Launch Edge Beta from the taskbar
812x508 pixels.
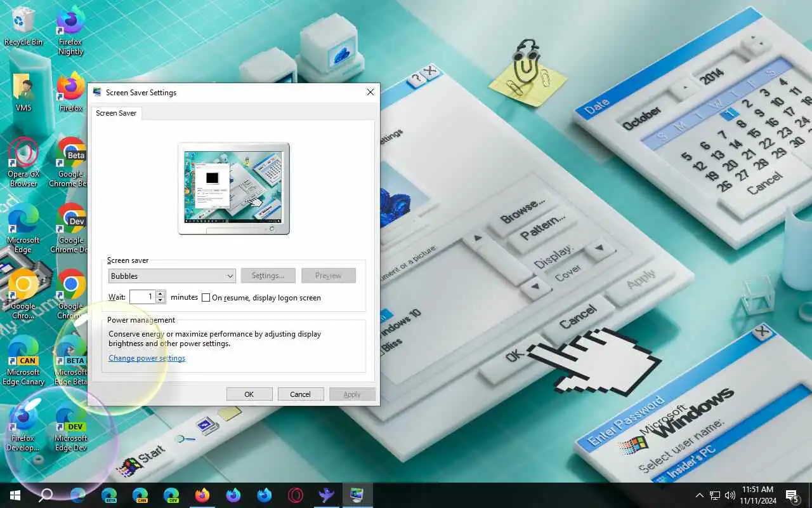tap(108, 495)
